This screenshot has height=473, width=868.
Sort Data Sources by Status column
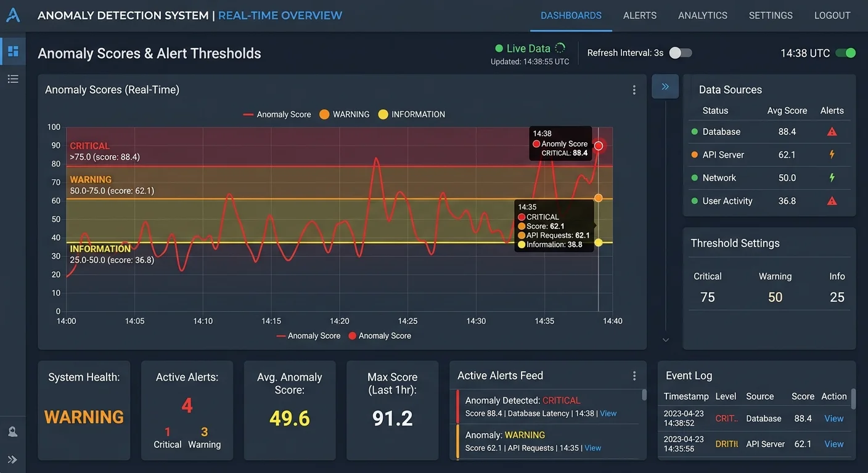[715, 111]
